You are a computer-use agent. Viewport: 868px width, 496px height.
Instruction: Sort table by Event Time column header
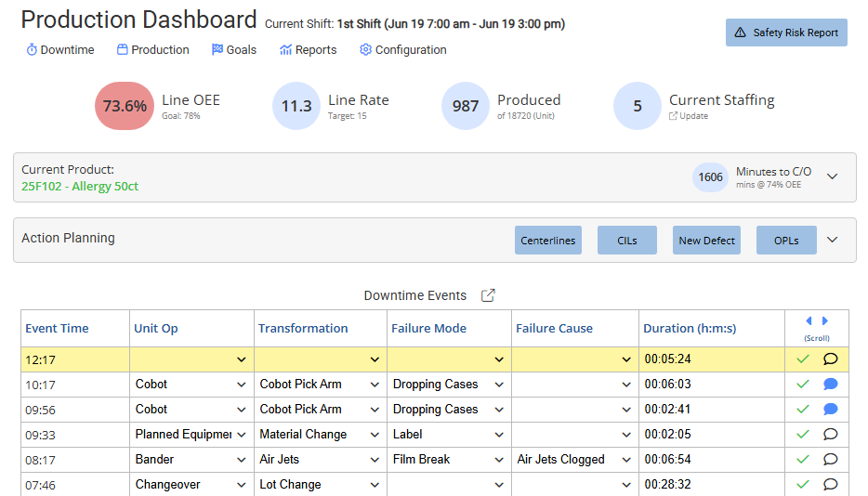pos(58,328)
